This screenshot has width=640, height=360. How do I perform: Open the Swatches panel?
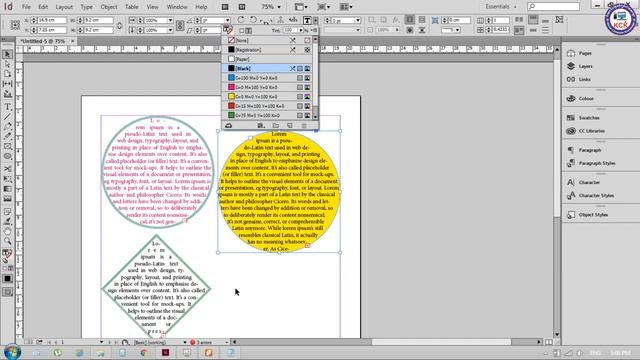click(589, 118)
